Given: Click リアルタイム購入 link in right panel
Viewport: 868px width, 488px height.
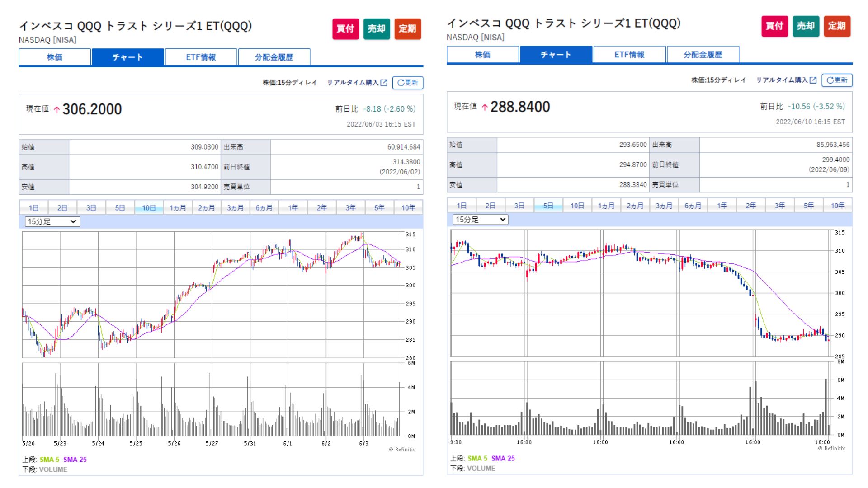Looking at the screenshot, I should click(x=786, y=80).
